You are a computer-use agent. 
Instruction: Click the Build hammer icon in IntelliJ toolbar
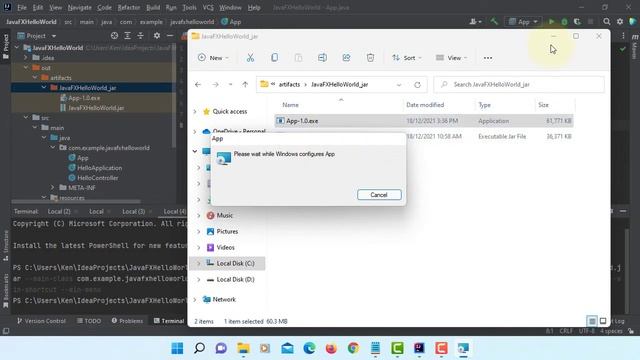point(494,22)
